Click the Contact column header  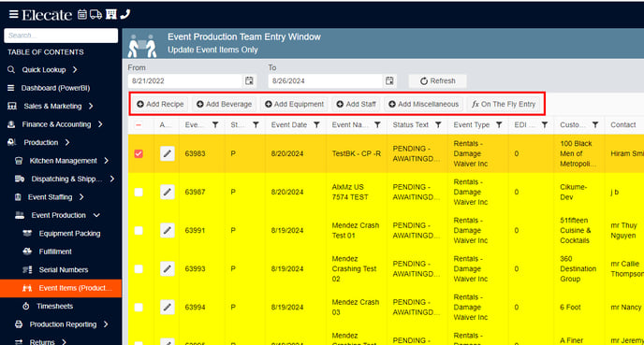(623, 125)
